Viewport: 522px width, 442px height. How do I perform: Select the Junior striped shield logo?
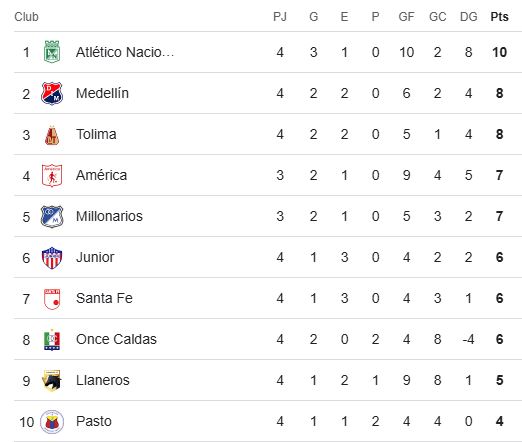pos(52,258)
